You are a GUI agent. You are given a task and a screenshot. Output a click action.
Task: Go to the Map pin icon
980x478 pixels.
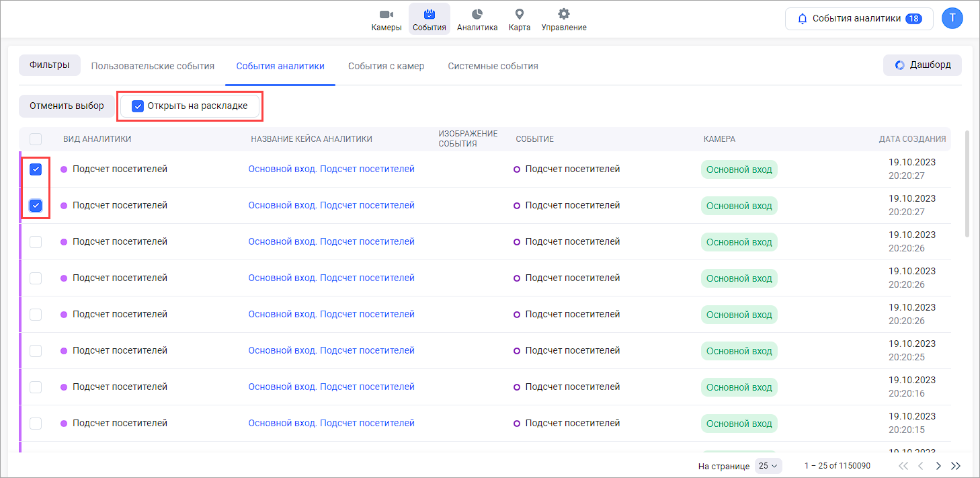point(519,14)
